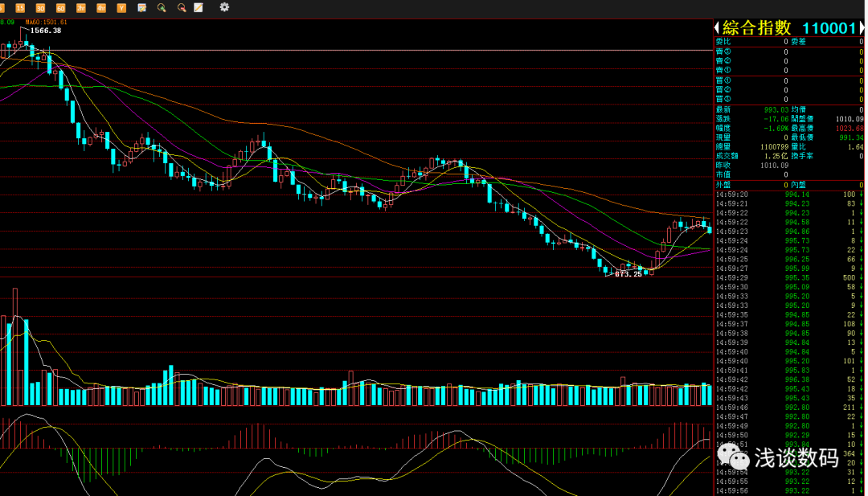868x496 pixels.
Task: Select tick row at 14:59:21
Action: 789,203
